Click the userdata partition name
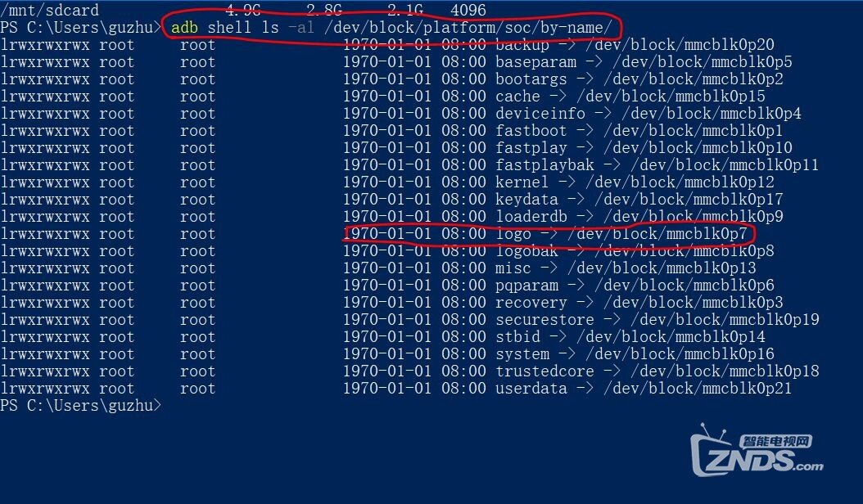Image resolution: width=863 pixels, height=504 pixels. pos(531,389)
